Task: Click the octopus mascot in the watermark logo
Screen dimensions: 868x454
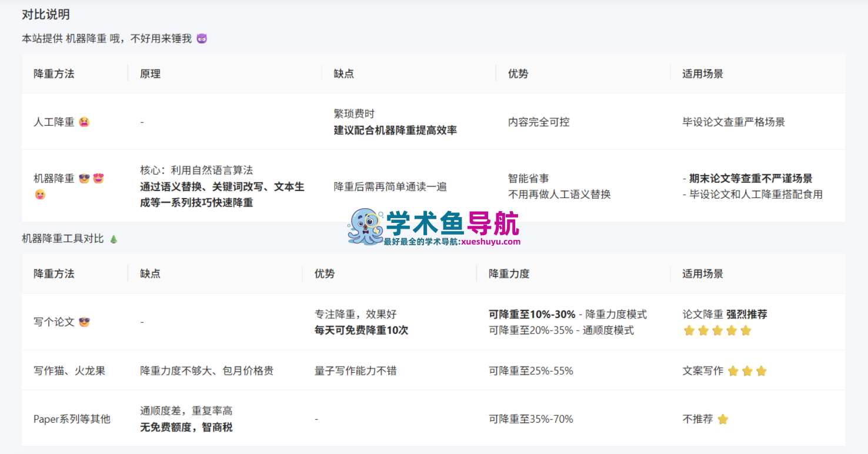Action: (365, 226)
